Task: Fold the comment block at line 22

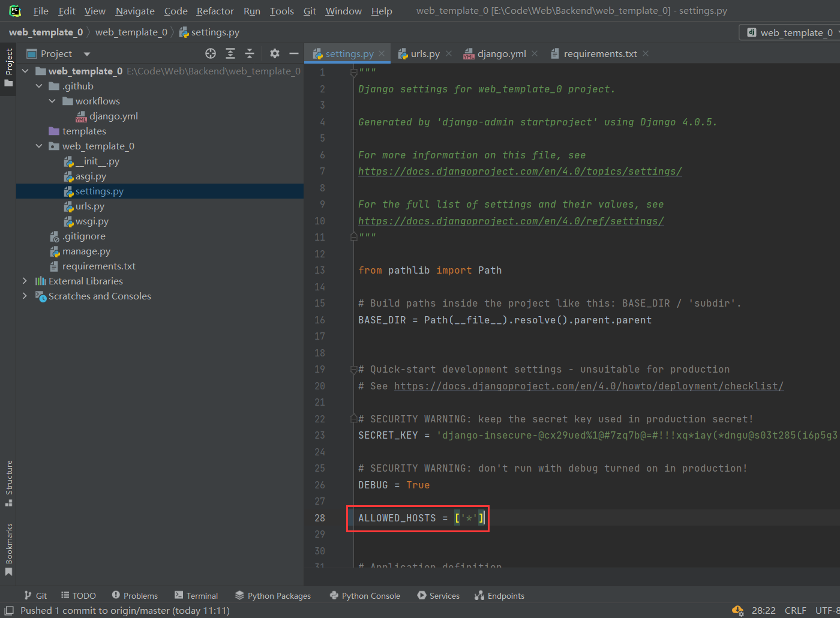Action: tap(353, 419)
